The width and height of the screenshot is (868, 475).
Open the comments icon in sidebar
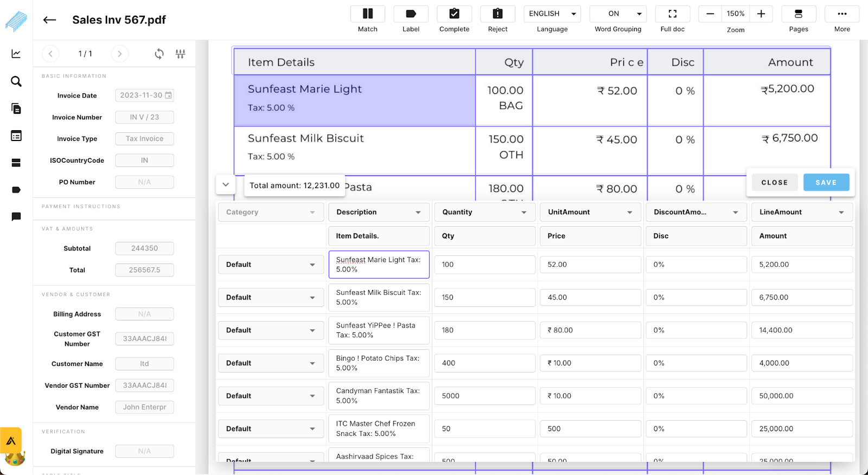pyautogui.click(x=16, y=217)
